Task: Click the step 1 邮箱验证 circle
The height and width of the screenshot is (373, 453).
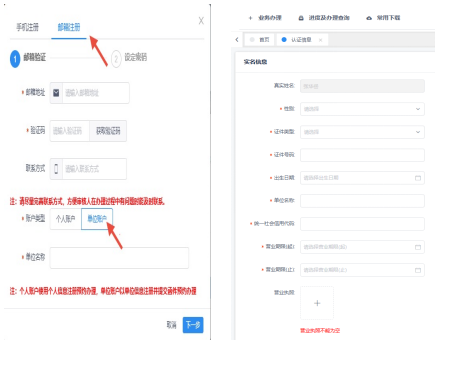Action: click(15, 59)
